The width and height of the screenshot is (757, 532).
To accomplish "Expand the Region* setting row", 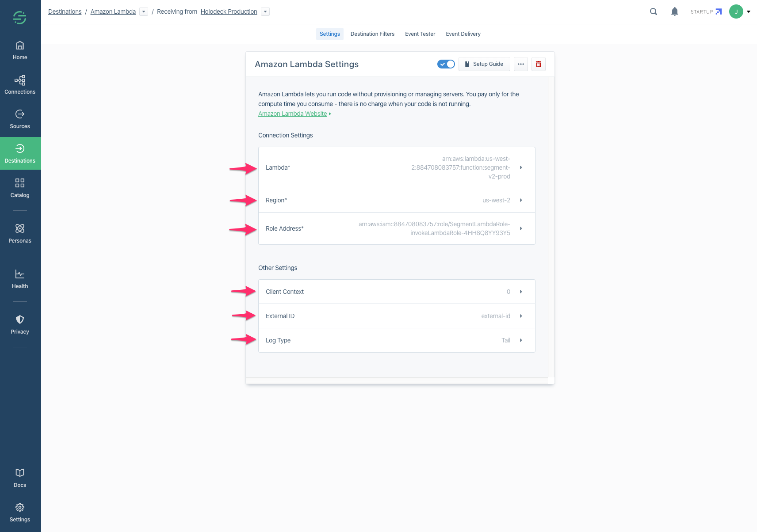I will click(397, 200).
